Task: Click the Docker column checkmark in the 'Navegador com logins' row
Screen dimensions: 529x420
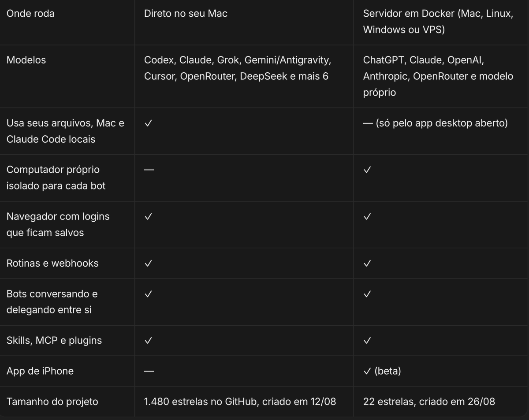Action: pyautogui.click(x=367, y=217)
